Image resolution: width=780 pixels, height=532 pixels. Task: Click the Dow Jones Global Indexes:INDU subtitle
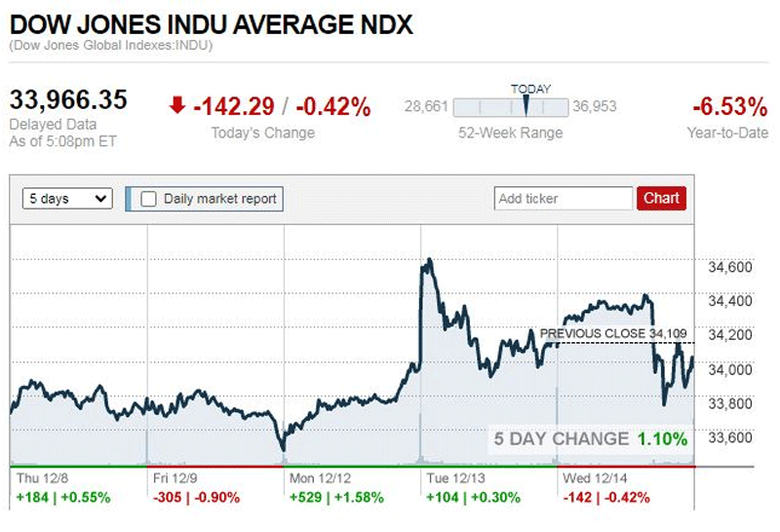coord(111,46)
